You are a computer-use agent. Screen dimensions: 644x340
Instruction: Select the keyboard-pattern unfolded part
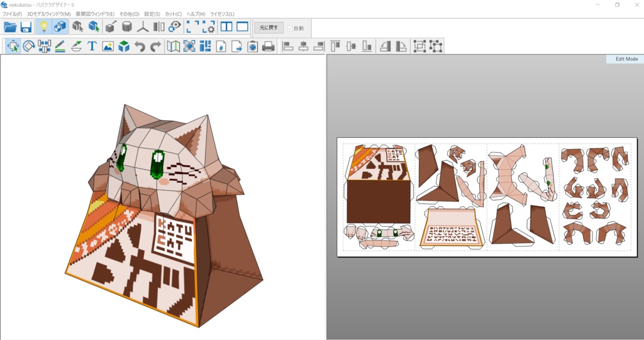pyautogui.click(x=451, y=227)
